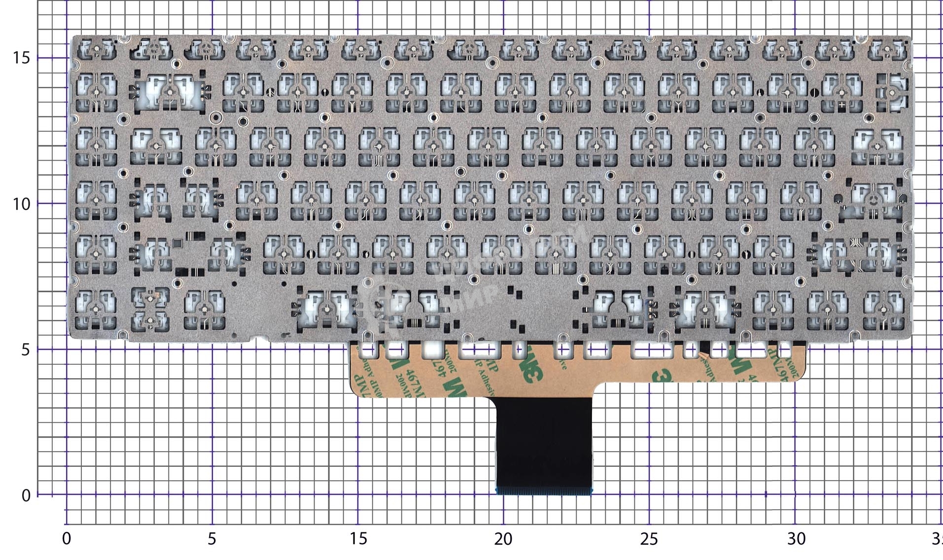Image resolution: width=943 pixels, height=560 pixels.
Task: Click the "0" label on the vertical axis
Action: coord(26,495)
